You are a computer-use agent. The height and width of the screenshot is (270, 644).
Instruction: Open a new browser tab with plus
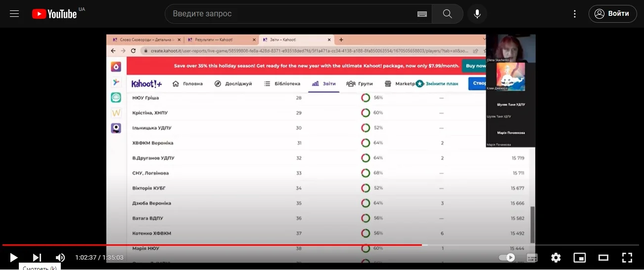(x=341, y=40)
